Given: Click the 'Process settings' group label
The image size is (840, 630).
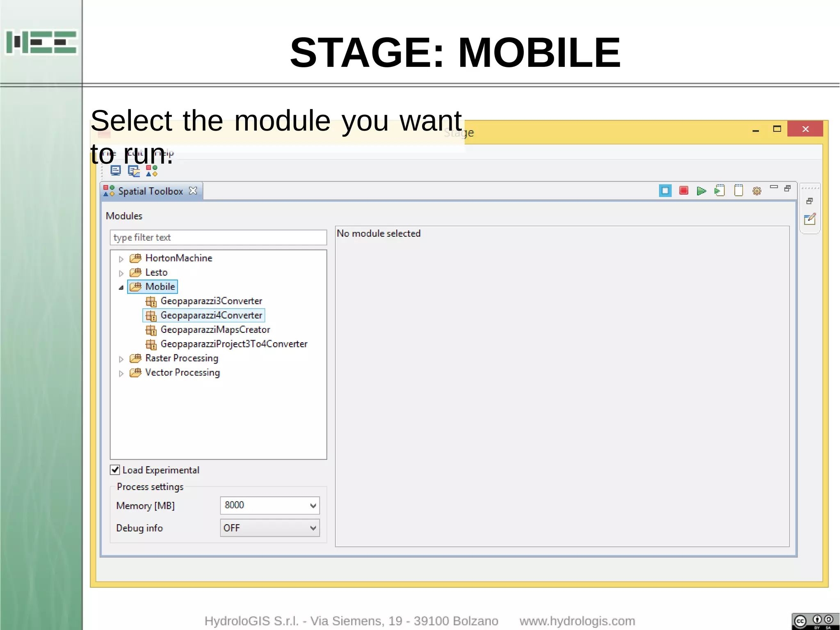Looking at the screenshot, I should tap(150, 487).
